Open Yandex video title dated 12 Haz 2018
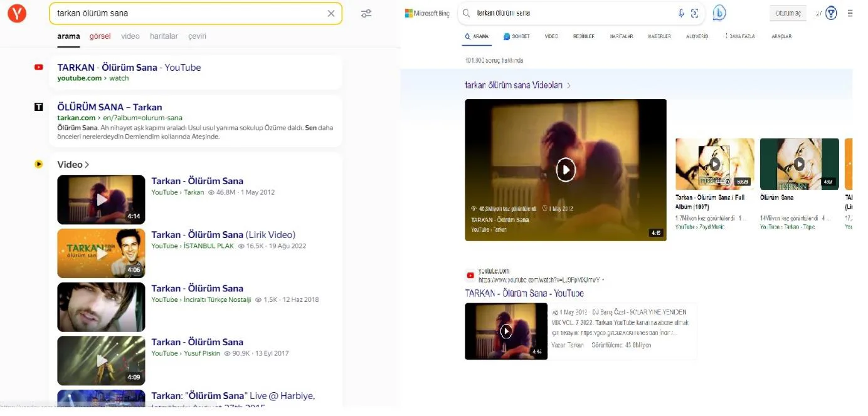868x416 pixels. pyautogui.click(x=197, y=288)
